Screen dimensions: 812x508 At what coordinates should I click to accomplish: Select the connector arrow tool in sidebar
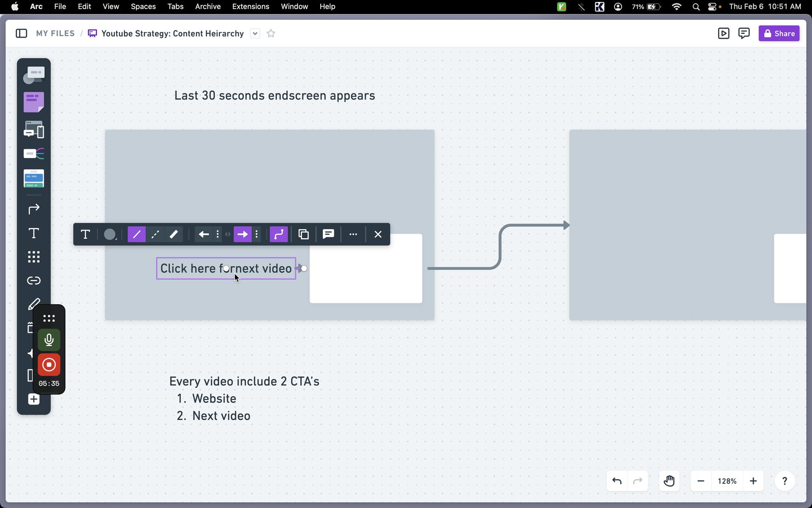[x=33, y=209]
